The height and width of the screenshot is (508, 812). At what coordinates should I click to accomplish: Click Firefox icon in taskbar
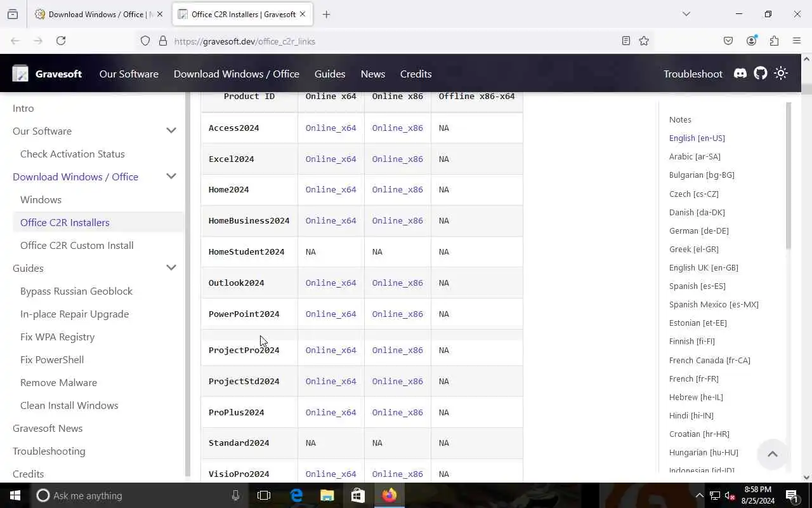[389, 495]
